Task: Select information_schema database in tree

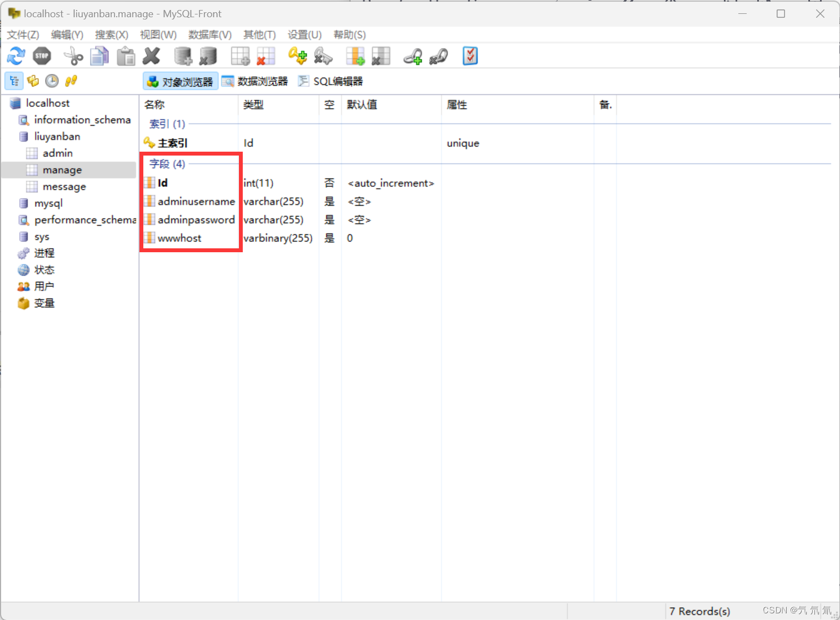Action: pos(82,119)
